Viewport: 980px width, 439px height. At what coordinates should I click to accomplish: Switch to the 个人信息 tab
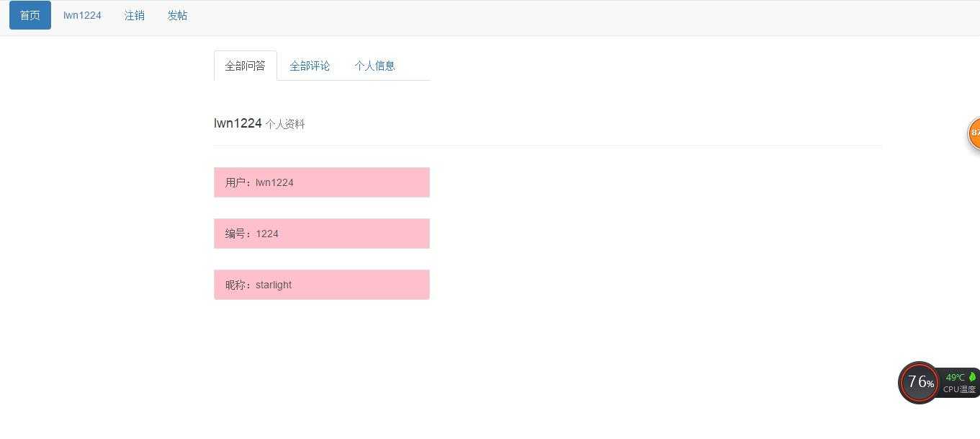[x=374, y=66]
